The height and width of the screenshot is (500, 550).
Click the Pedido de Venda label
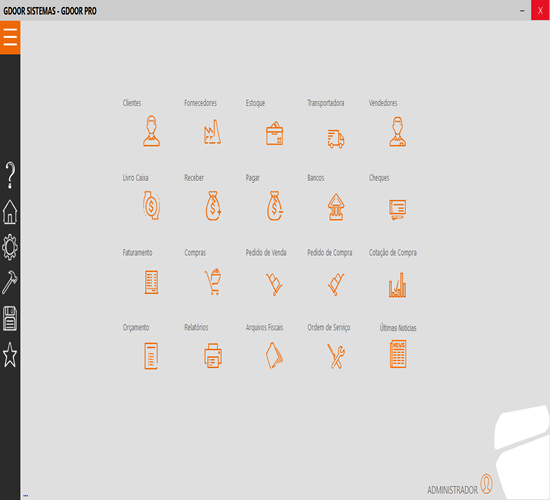266,252
